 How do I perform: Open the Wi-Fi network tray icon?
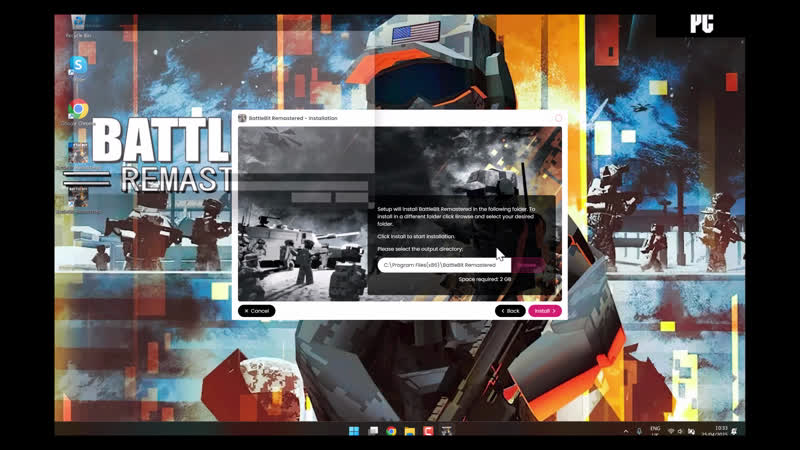671,432
